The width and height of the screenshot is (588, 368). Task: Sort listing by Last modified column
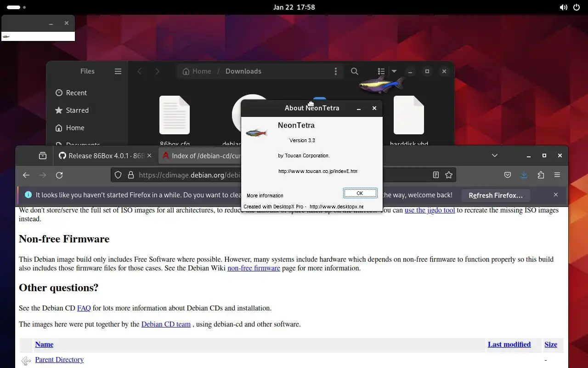click(509, 345)
